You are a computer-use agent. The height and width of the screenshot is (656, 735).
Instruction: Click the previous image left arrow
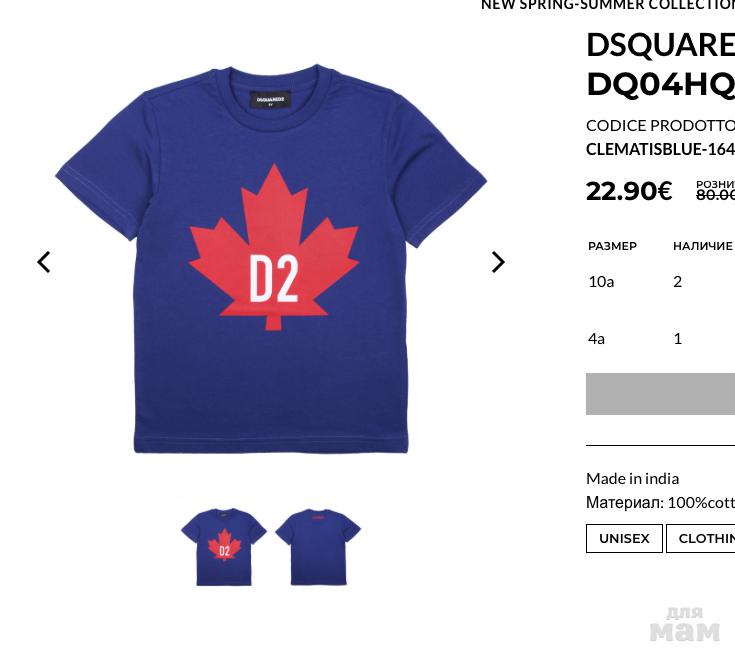(44, 262)
